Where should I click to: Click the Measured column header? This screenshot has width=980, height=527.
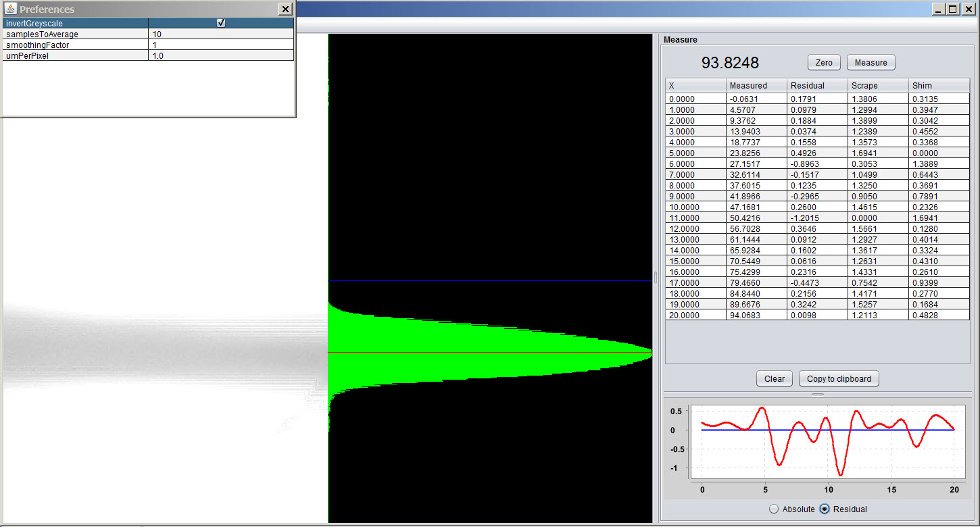(x=756, y=85)
